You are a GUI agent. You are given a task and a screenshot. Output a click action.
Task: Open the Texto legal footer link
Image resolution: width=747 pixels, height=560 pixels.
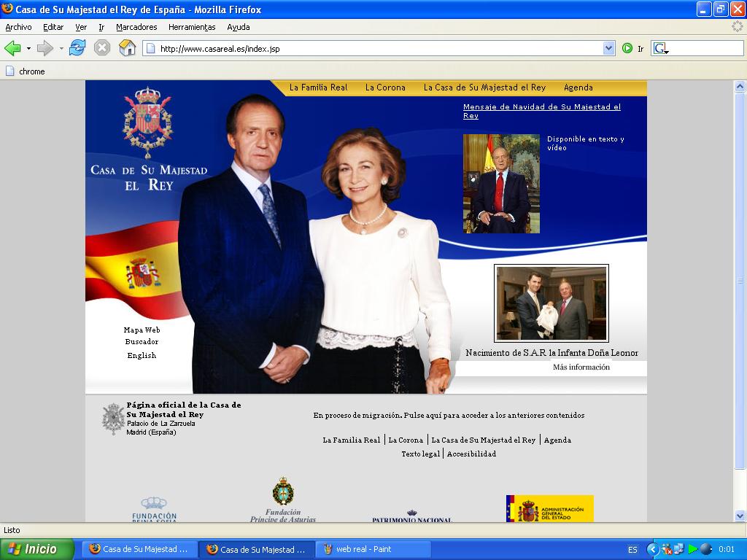tap(421, 454)
